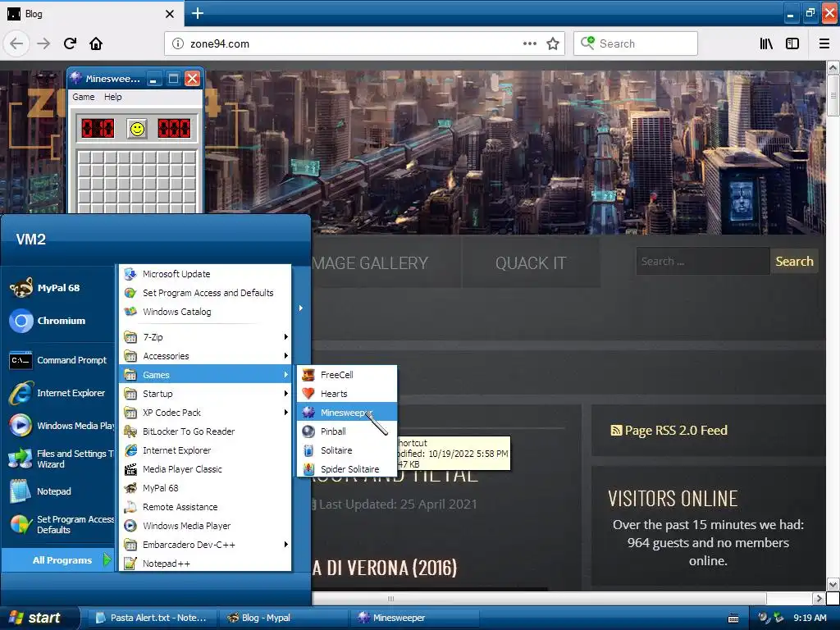Bookmark this page with the star icon
The image size is (840, 630).
tap(553, 43)
